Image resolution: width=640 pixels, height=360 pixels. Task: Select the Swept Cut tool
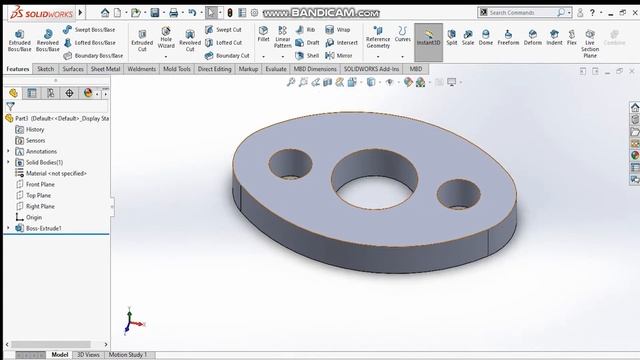[223, 30]
